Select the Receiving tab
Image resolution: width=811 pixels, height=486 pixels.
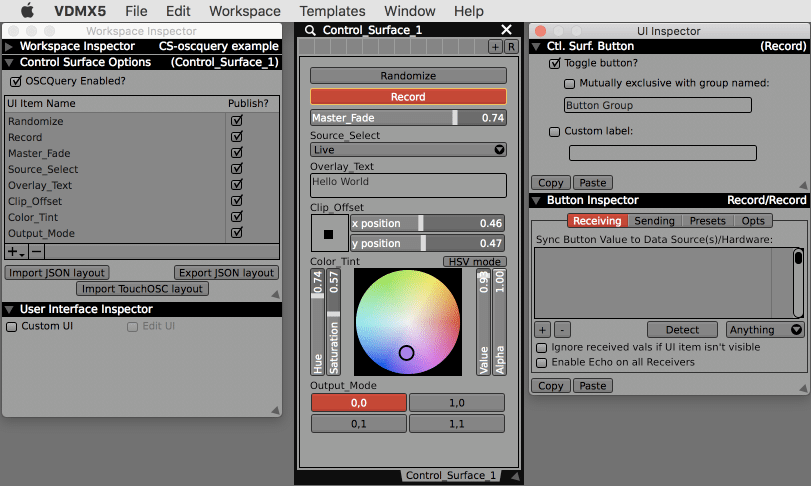[x=597, y=221]
